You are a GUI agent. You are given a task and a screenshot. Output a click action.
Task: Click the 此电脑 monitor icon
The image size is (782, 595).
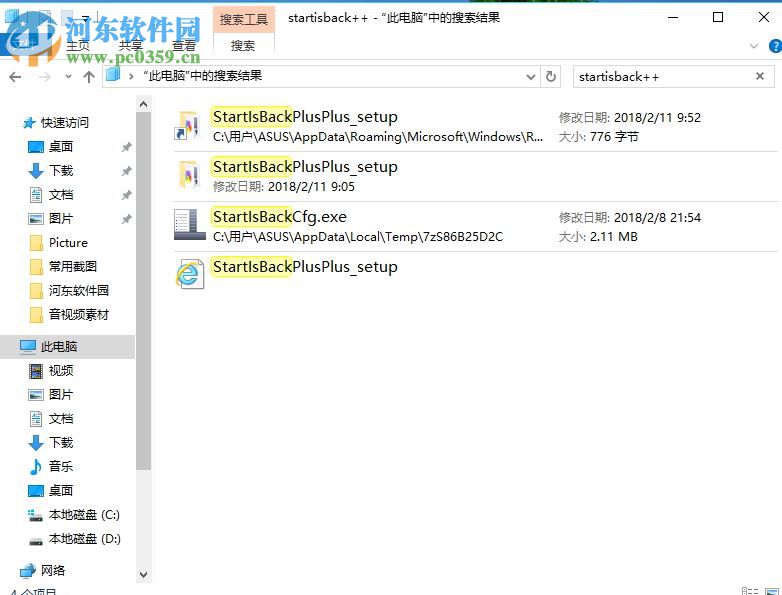[x=28, y=347]
